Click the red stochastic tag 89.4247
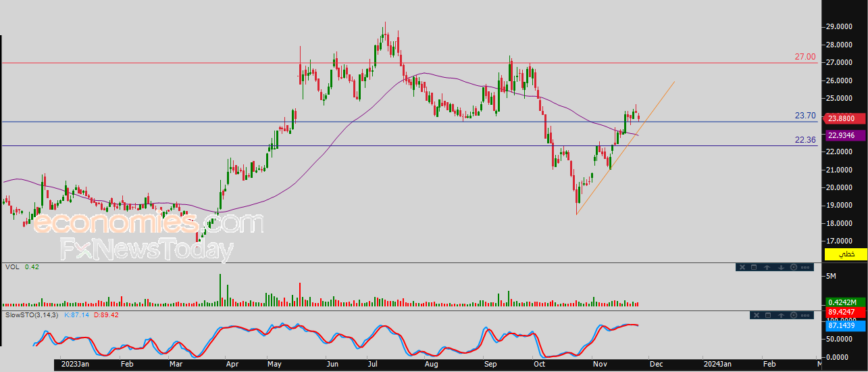Screen dimensions: 868x372 (x=846, y=312)
